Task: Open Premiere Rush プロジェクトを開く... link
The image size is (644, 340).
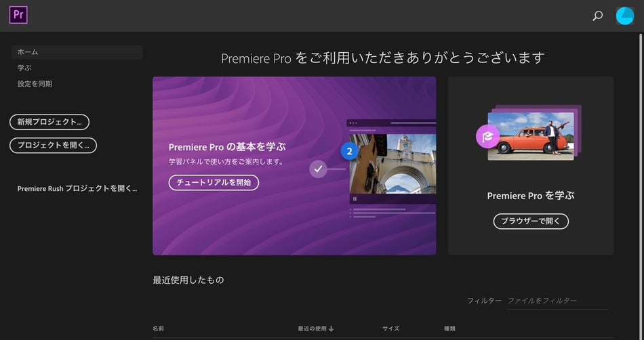Action: (x=77, y=189)
